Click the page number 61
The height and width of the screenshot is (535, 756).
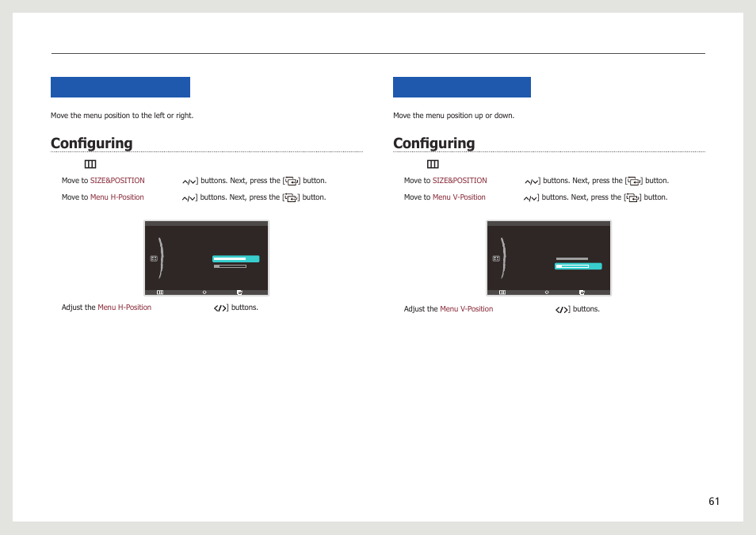tap(714, 501)
